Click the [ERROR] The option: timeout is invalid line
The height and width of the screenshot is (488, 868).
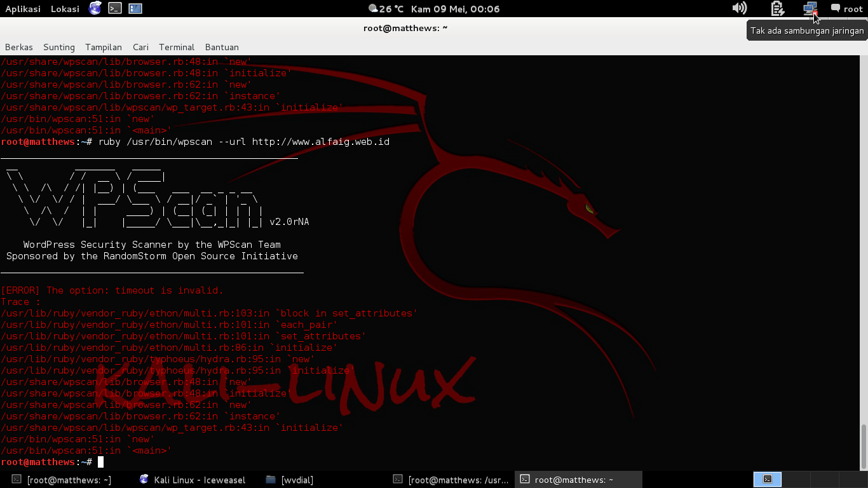point(112,290)
